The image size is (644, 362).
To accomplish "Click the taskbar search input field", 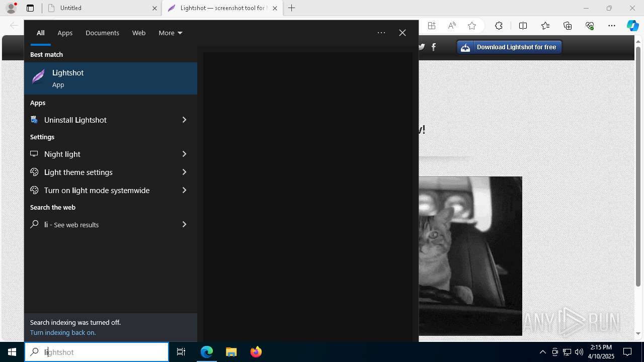I will tap(97, 352).
